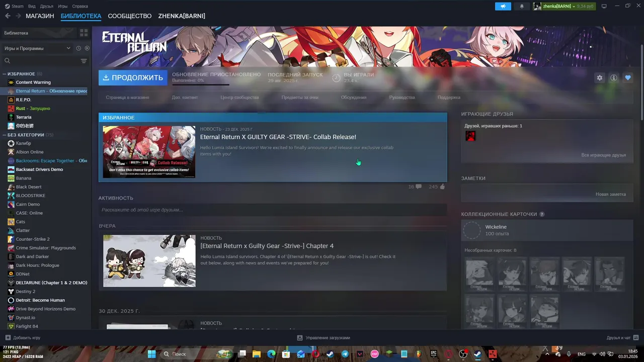Open Guilty Gear Collab Release news thumbnail
This screenshot has width=644, height=362.
tap(149, 152)
